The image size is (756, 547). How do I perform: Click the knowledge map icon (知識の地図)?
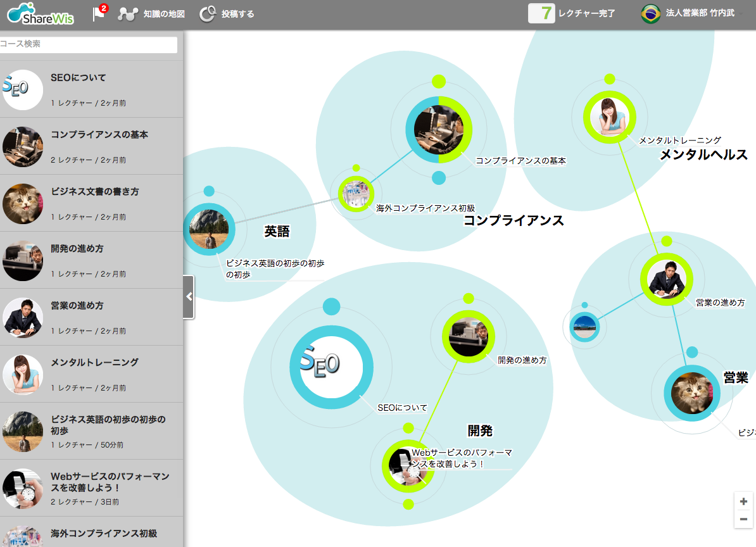[128, 14]
